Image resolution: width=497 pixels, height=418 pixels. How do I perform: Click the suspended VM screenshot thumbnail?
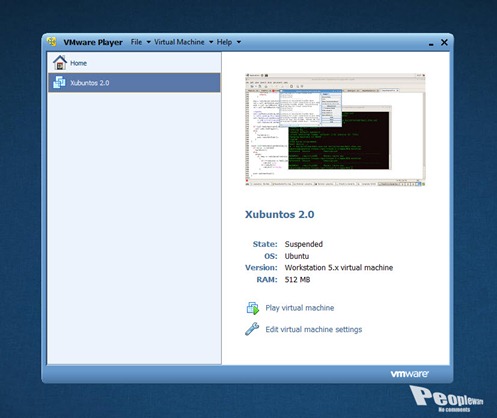tap(335, 130)
